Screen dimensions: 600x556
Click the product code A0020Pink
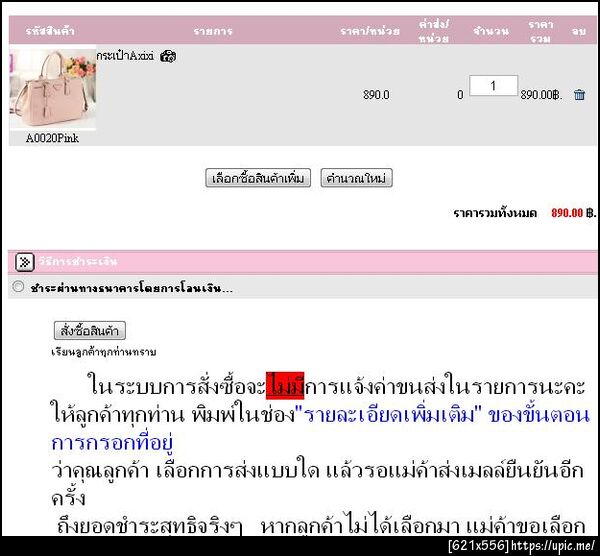click(52, 138)
